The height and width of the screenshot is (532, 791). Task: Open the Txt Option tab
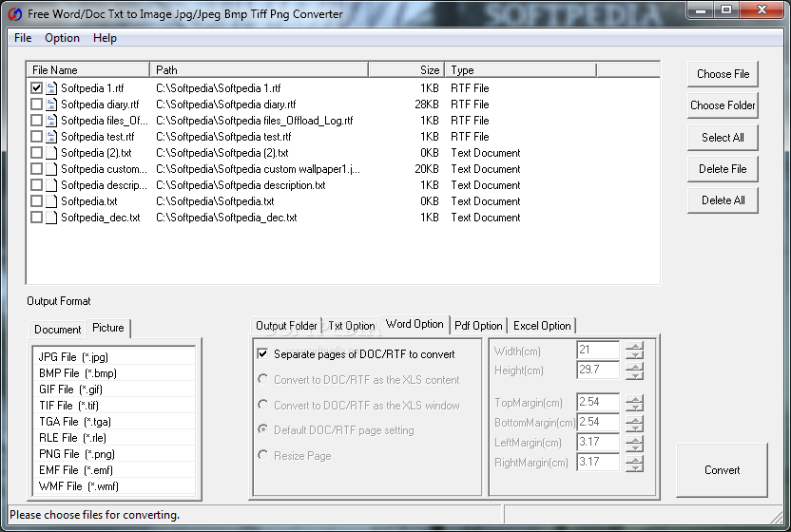[351, 326]
